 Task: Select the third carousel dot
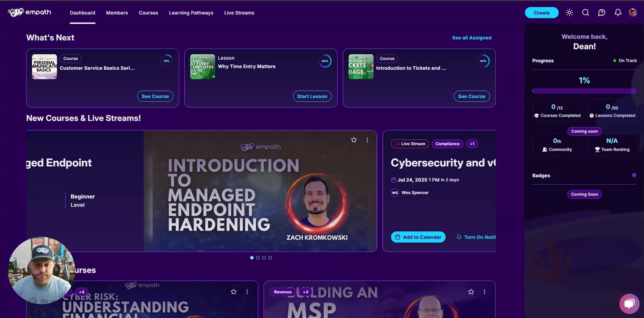coord(264,257)
